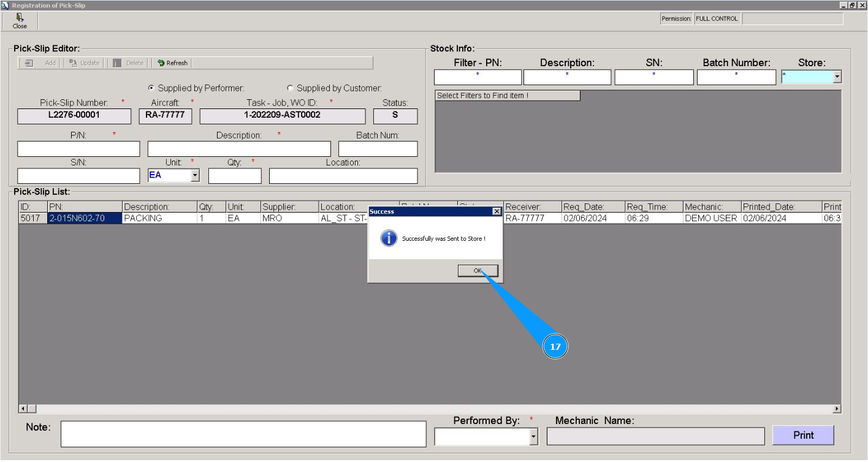Click the 'Select Filters to Find item !' header

(508, 96)
